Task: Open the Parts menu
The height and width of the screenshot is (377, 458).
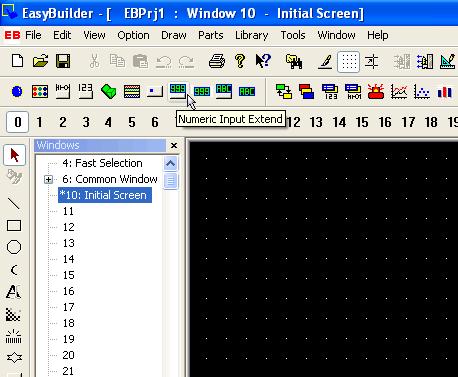Action: click(211, 35)
